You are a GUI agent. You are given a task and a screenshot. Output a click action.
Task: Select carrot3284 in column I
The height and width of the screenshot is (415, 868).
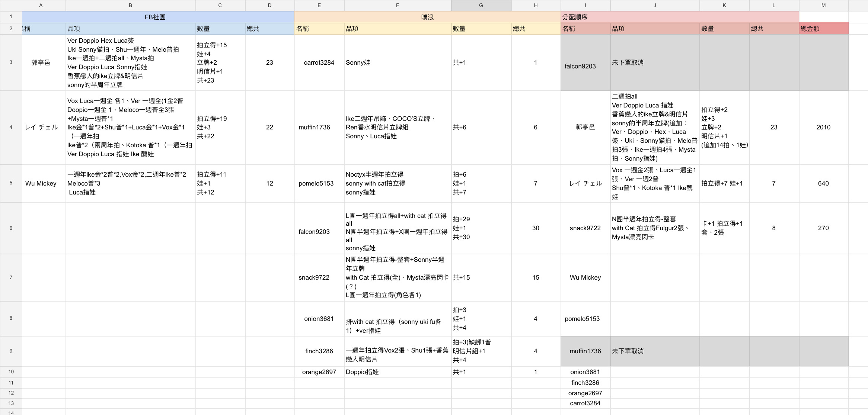(585, 403)
